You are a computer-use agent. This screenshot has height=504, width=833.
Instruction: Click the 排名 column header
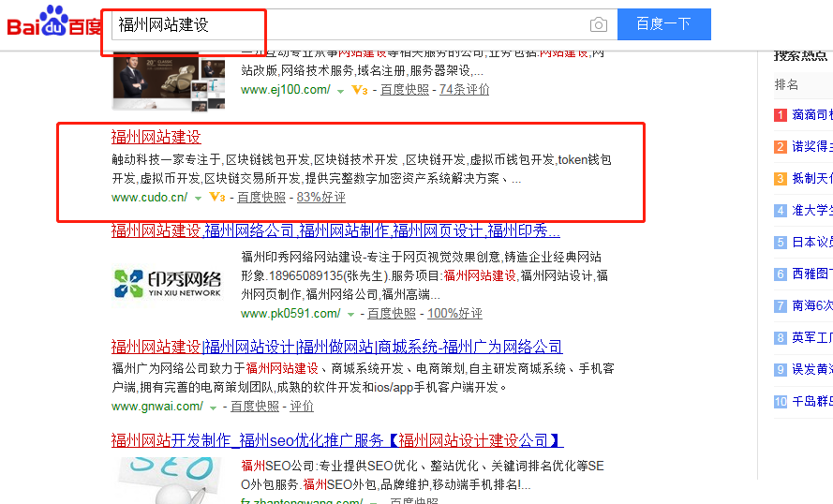point(786,84)
